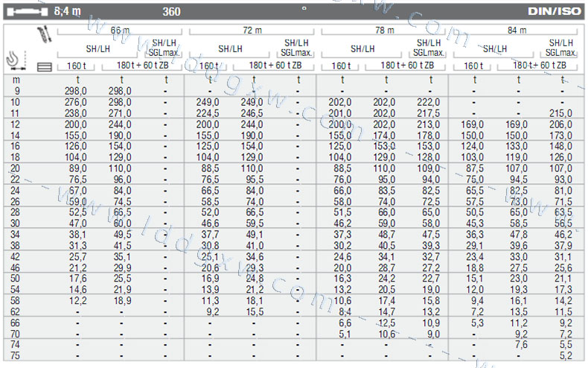588x368 pixels.
Task: Click the 7,6 capacity value
Action: 521,345
